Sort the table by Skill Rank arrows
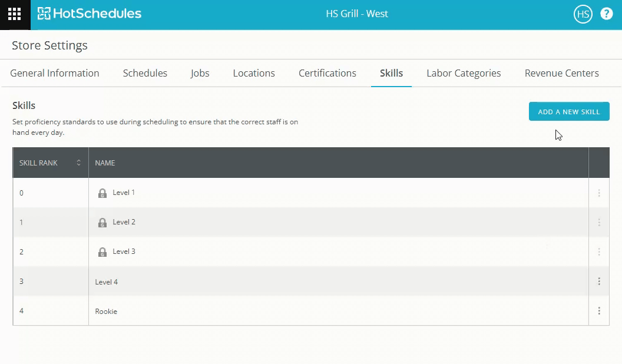Screen dimensions: 622x364 click(x=78, y=163)
